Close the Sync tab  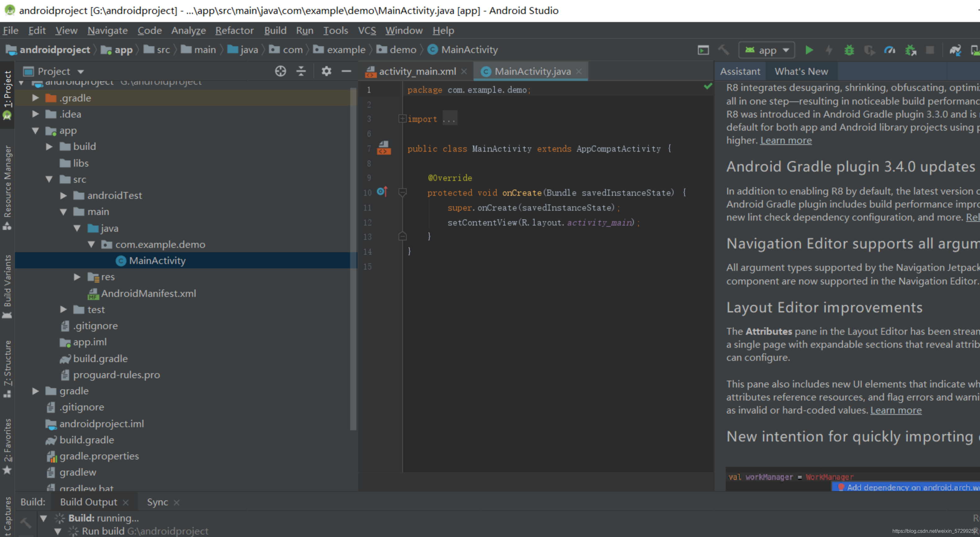point(176,502)
